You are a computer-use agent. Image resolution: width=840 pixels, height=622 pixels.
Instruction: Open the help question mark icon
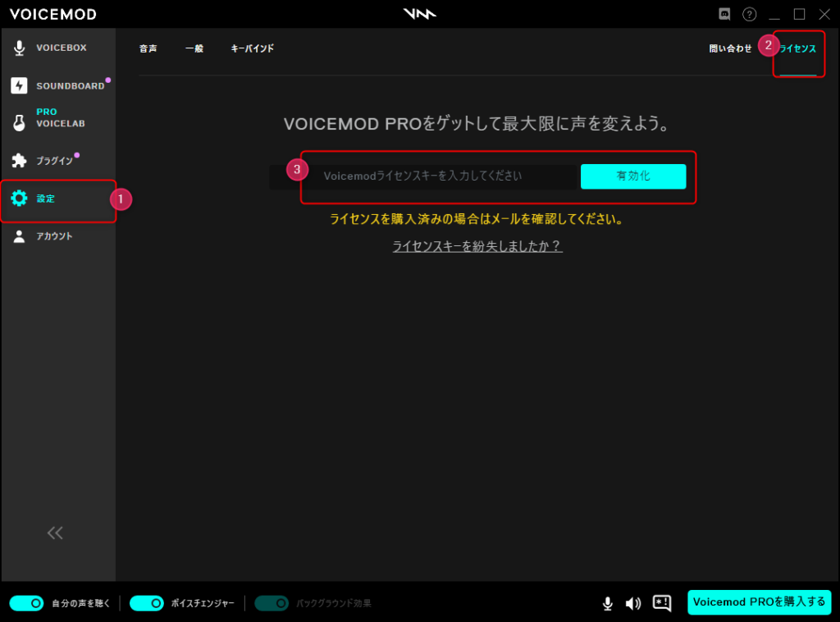750,14
